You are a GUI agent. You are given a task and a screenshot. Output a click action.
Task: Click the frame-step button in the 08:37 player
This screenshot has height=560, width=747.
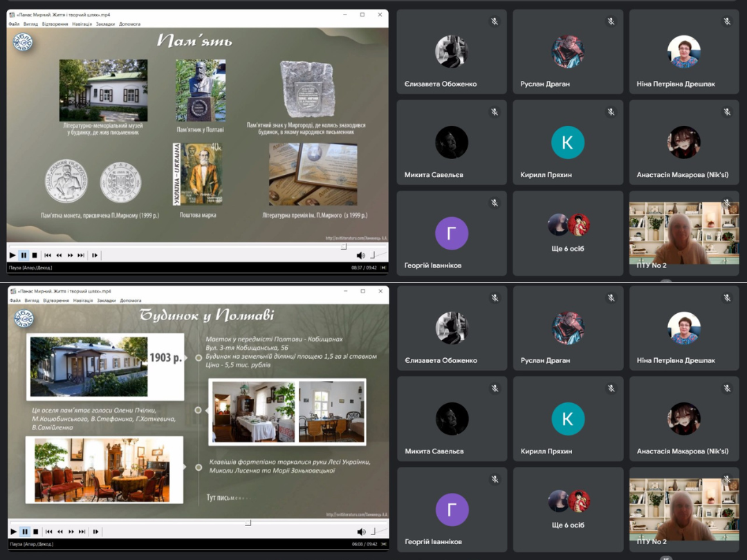95,255
